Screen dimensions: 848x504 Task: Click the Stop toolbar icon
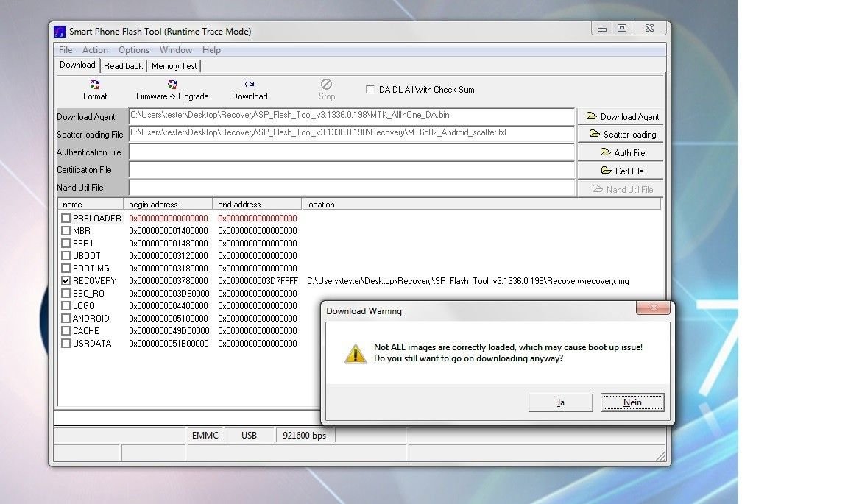(x=326, y=85)
